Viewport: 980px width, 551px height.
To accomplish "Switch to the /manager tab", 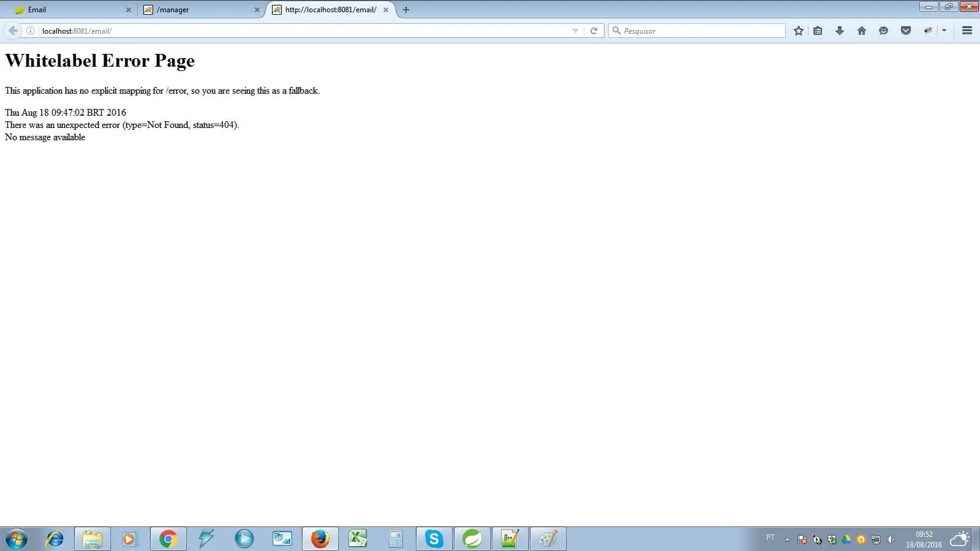I will pos(196,10).
